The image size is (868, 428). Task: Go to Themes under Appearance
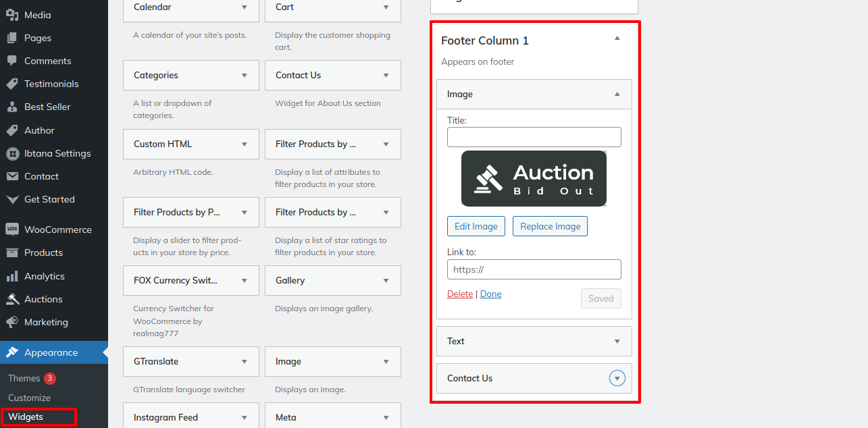pos(24,378)
